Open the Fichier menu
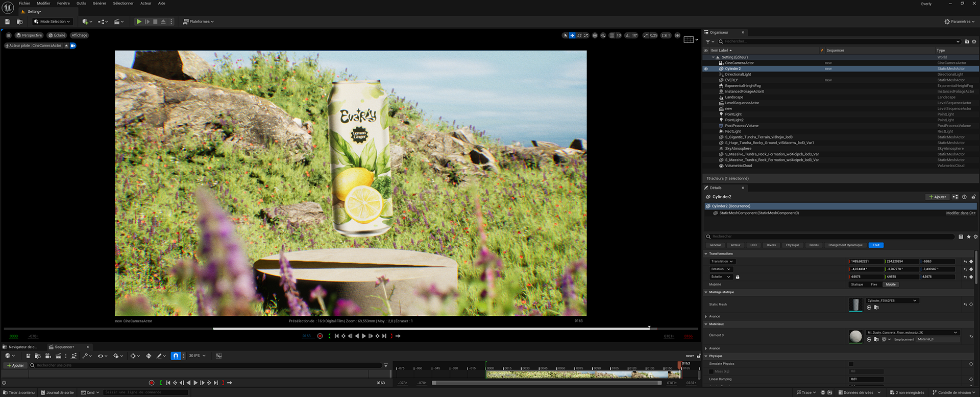The width and height of the screenshot is (980, 397). 24,3
